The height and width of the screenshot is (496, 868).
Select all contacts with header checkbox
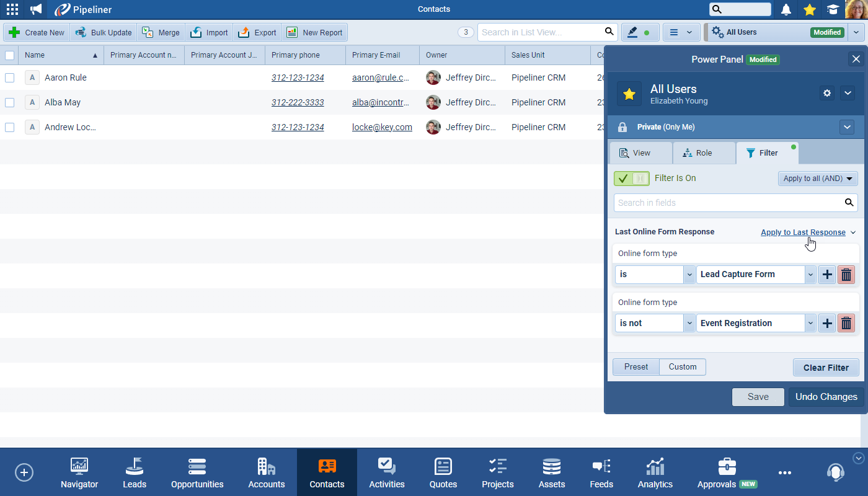[9, 55]
